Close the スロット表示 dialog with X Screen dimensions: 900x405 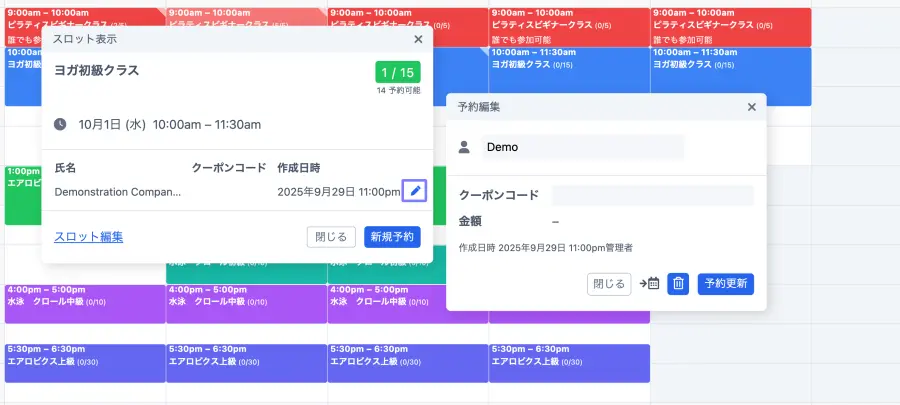418,39
